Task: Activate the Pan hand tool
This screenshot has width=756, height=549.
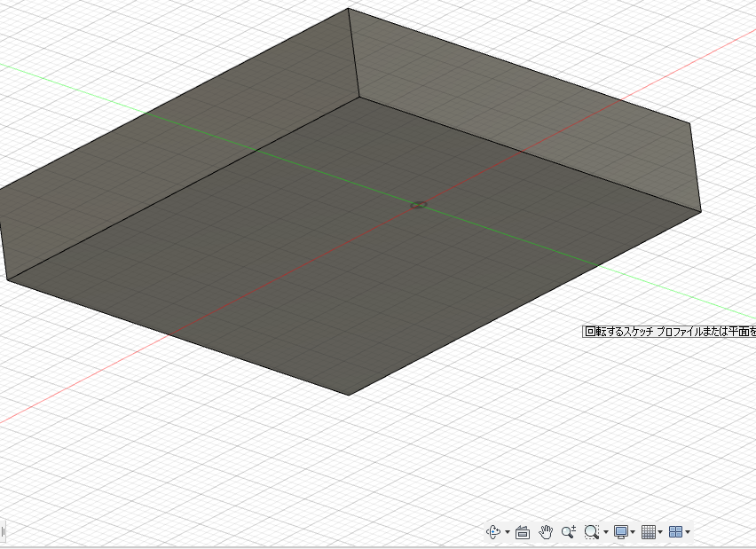Action: click(x=546, y=532)
